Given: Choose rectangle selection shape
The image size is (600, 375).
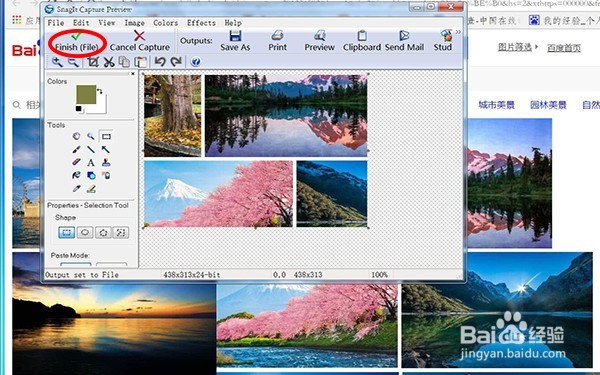Looking at the screenshot, I should coord(67,232).
